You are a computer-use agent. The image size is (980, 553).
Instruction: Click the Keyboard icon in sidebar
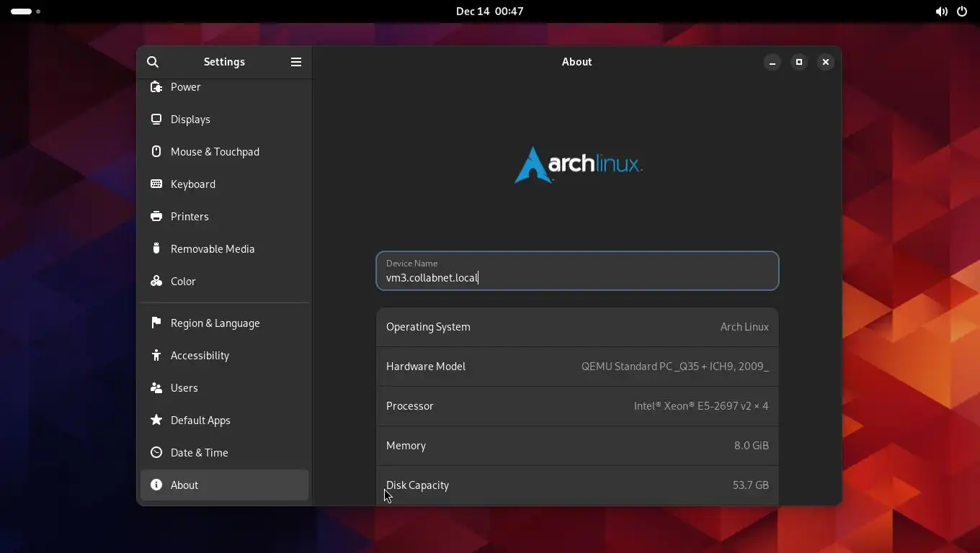pyautogui.click(x=156, y=184)
